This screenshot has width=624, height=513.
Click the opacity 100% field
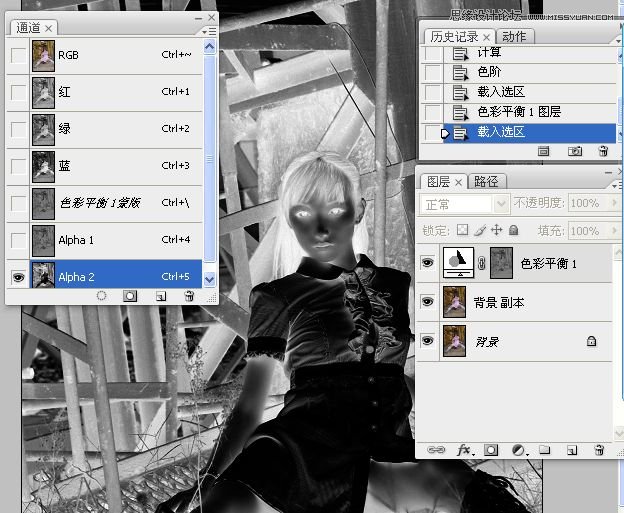click(x=589, y=203)
